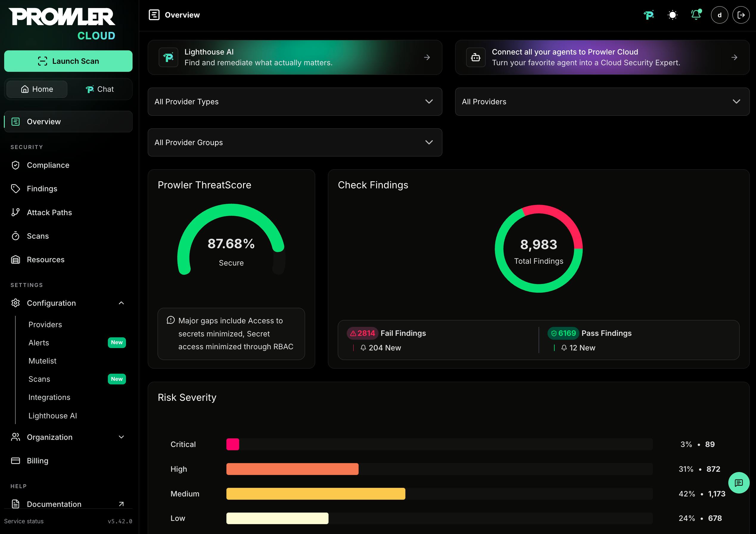Click the Medium severity yellow bar

click(316, 494)
